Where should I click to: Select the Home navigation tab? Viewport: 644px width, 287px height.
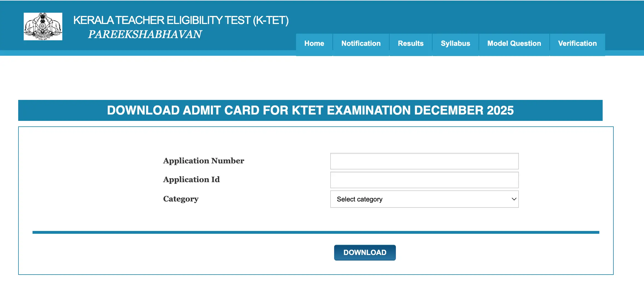[x=314, y=43]
